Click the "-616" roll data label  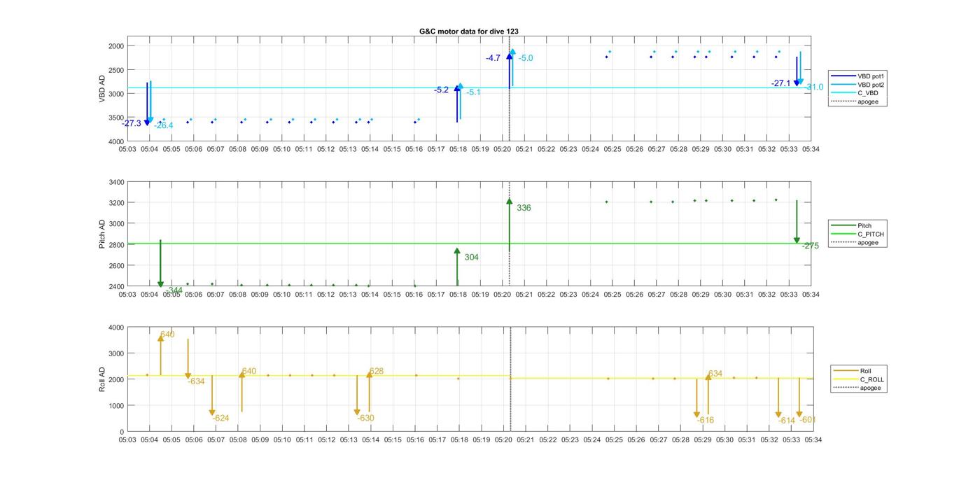tap(706, 420)
